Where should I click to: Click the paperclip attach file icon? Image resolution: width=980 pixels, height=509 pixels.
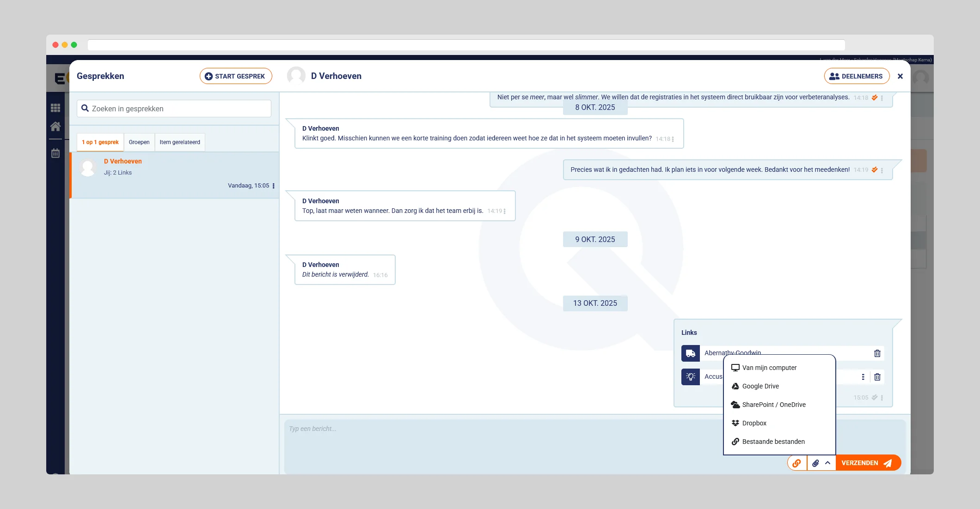[x=815, y=463]
